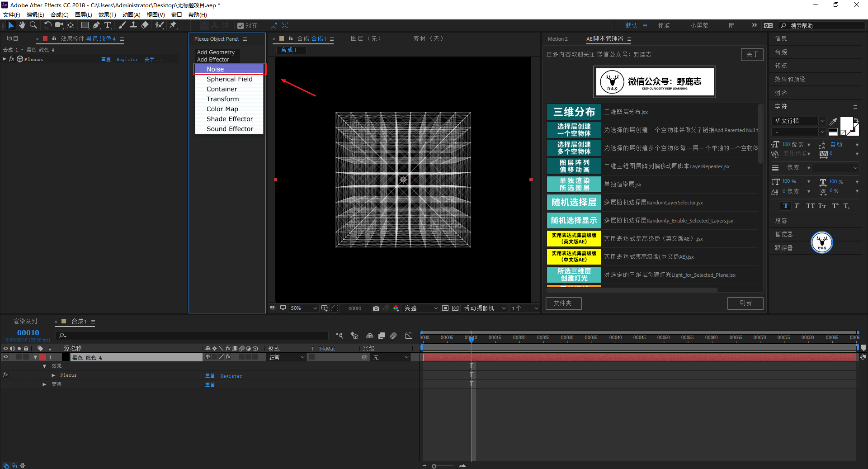868x469 pixels.
Task: Switch to the Motion 2 tab
Action: 557,39
